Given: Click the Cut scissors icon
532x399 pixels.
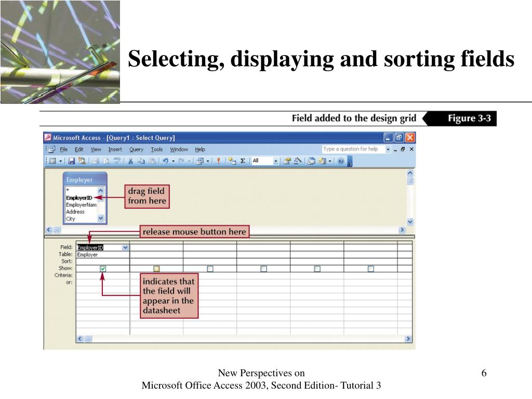Looking at the screenshot, I should pyautogui.click(x=130, y=161).
